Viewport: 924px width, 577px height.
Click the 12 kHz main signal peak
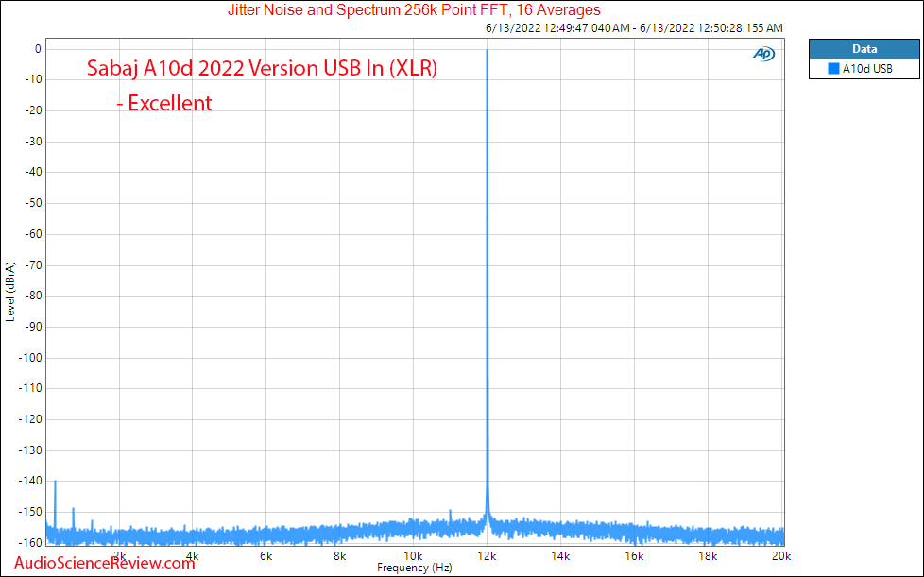click(487, 282)
